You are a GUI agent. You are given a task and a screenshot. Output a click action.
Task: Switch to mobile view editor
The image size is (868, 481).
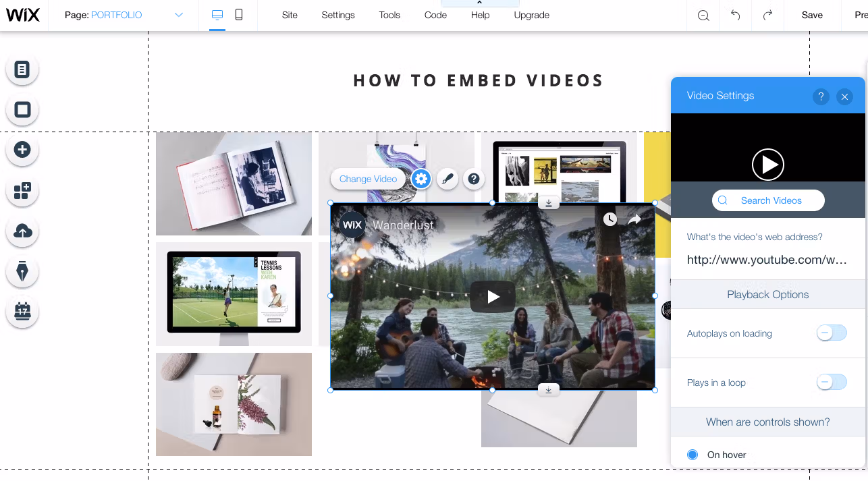pyautogui.click(x=239, y=15)
